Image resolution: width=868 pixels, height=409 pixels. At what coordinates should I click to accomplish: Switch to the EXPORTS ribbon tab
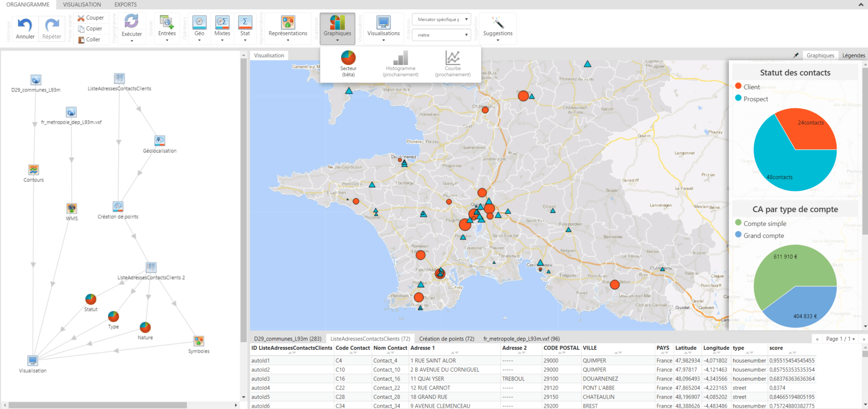tap(125, 5)
